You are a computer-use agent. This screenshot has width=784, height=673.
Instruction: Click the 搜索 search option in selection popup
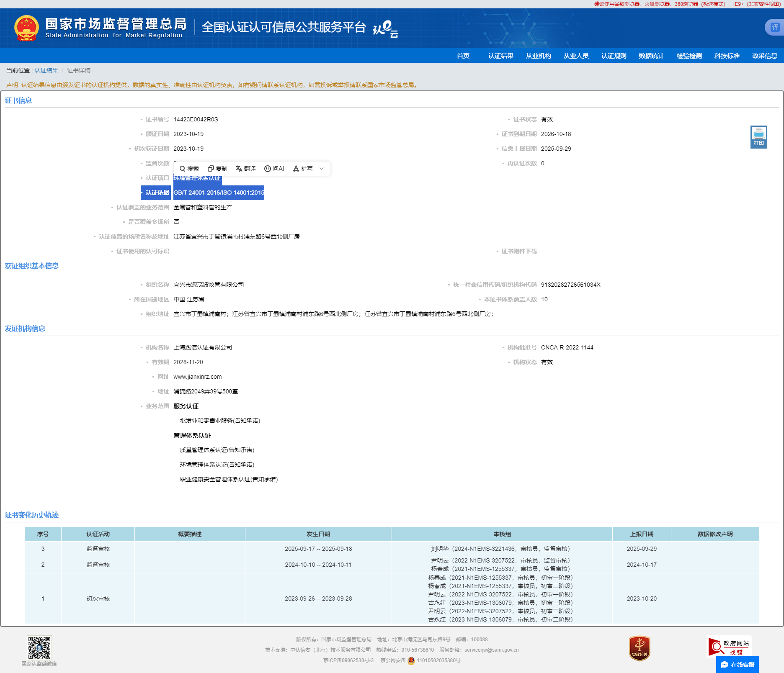point(189,169)
